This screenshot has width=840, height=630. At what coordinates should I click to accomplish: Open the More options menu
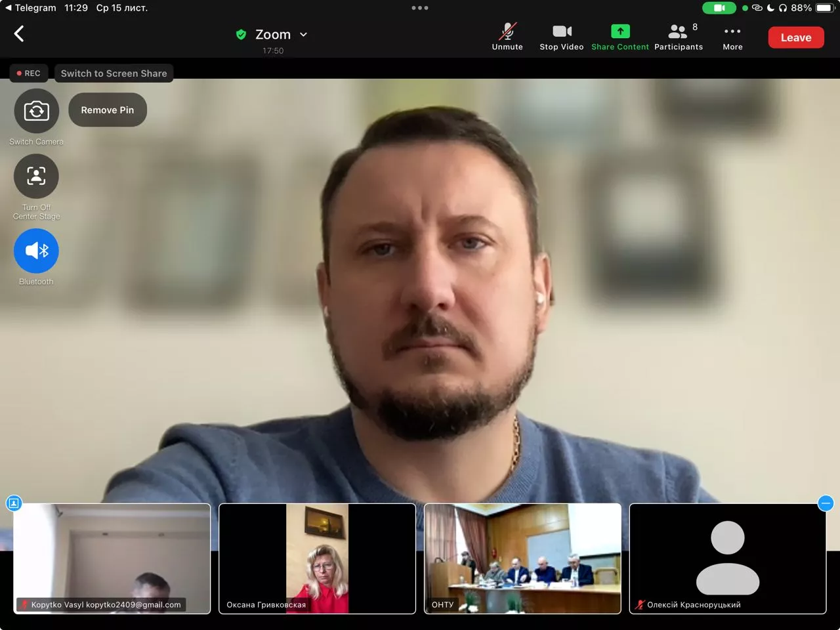point(732,37)
